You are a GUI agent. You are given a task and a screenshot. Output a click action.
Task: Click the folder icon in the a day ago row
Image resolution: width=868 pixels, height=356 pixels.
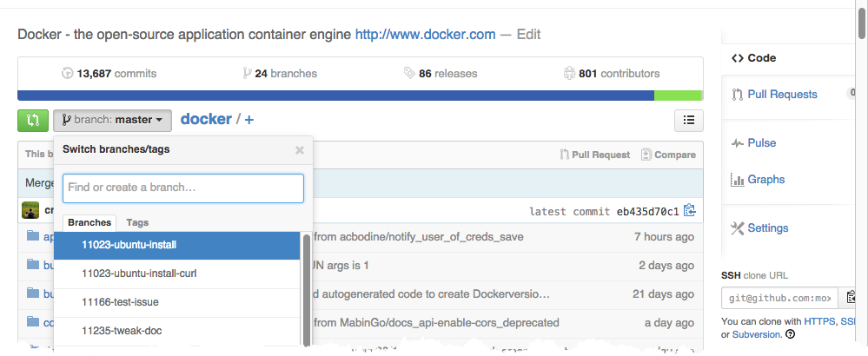point(33,321)
